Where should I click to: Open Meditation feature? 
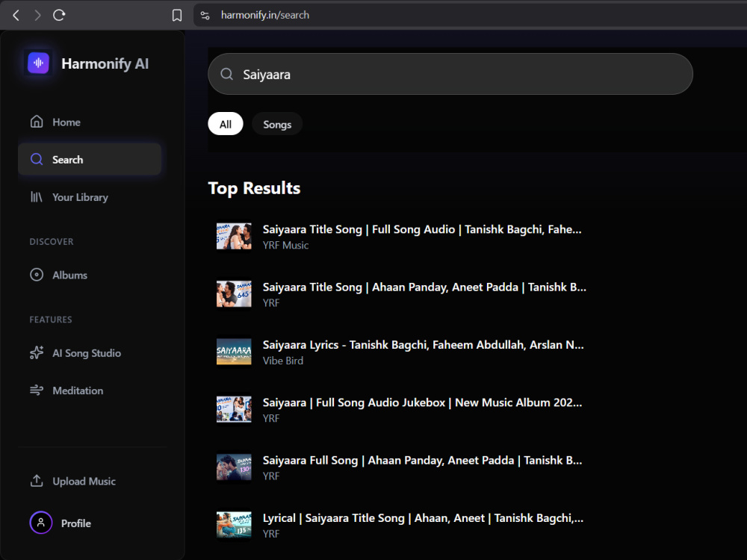coord(90,391)
